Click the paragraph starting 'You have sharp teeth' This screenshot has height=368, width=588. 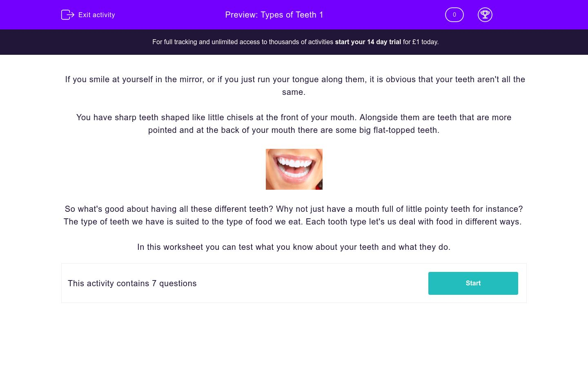pyautogui.click(x=294, y=117)
